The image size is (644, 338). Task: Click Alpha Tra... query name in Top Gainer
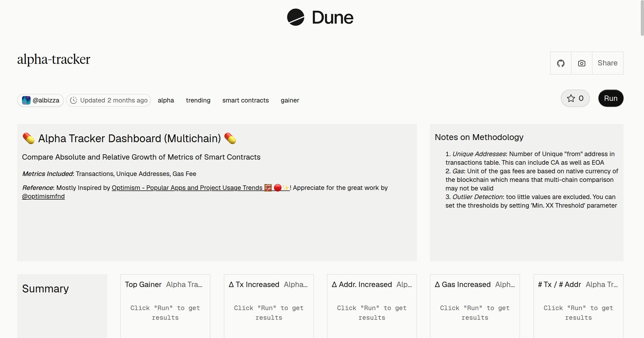click(x=184, y=284)
